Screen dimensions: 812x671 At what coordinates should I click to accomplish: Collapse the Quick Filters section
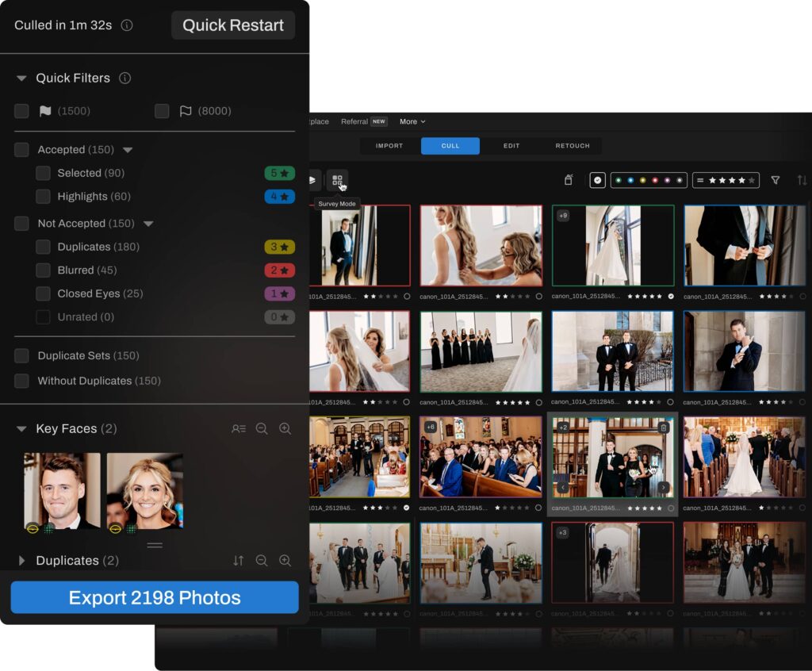pyautogui.click(x=21, y=79)
